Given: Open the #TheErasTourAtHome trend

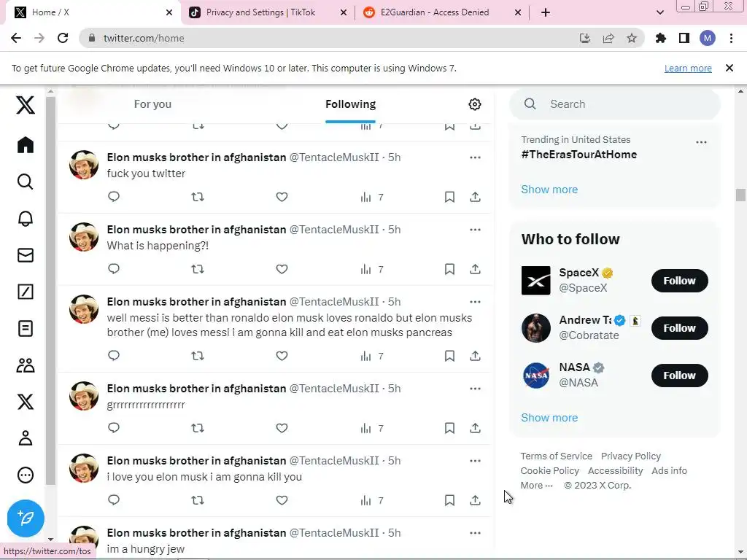Looking at the screenshot, I should click(578, 155).
